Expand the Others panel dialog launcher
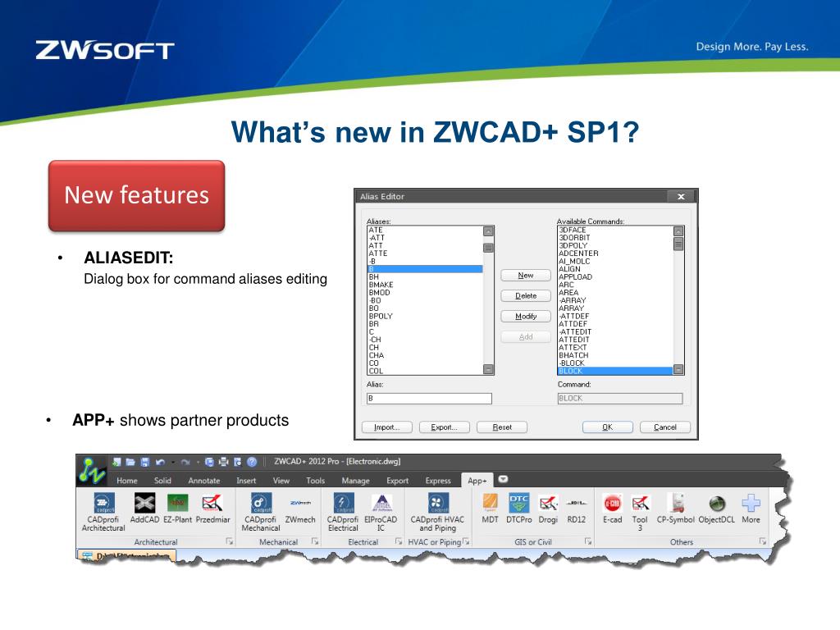 [x=763, y=541]
